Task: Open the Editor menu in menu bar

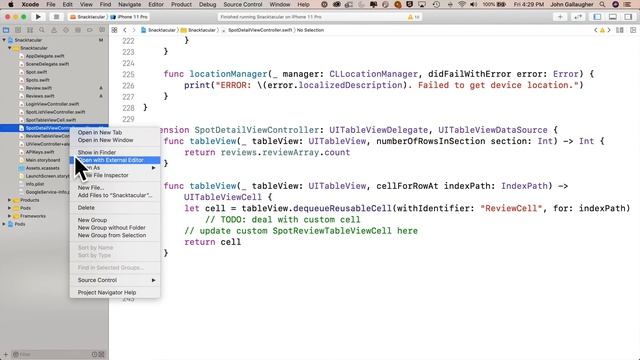Action: [156, 4]
